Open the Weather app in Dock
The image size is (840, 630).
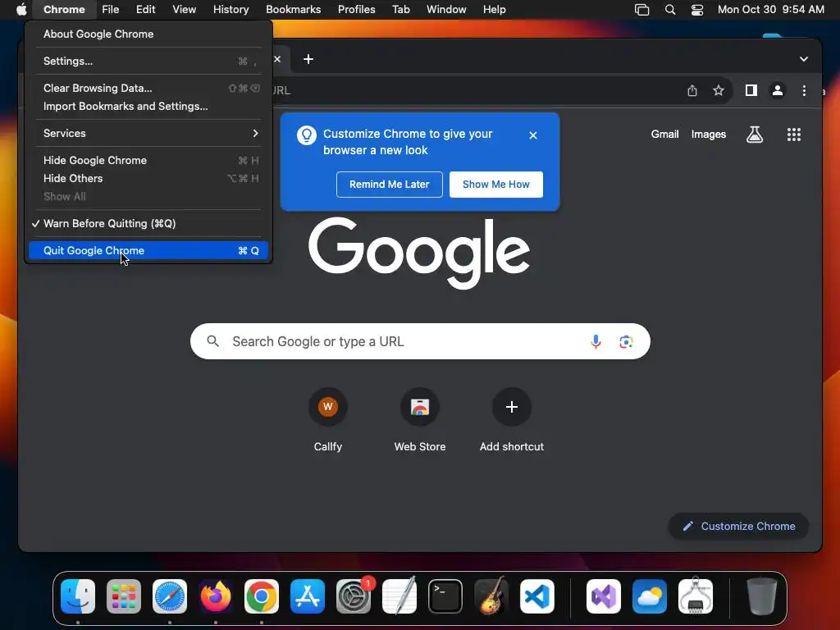tap(650, 596)
